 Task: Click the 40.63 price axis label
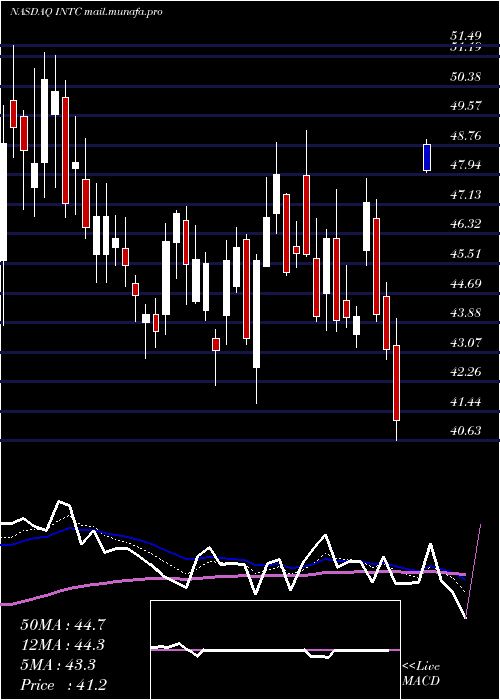[465, 431]
